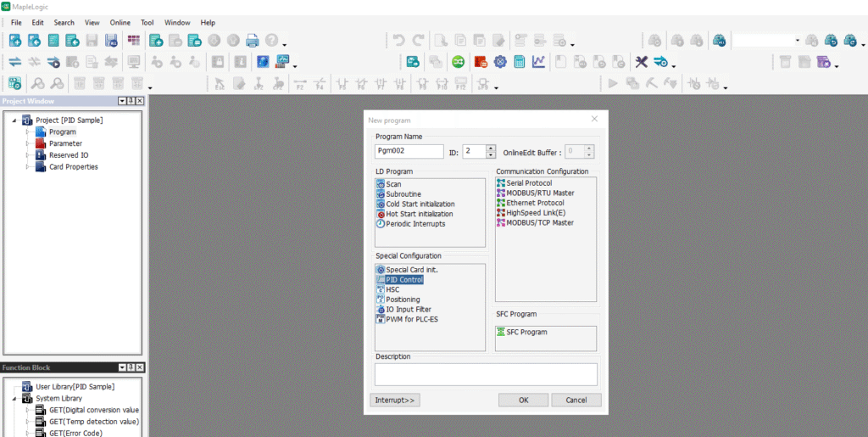This screenshot has height=437, width=868.
Task: Collapse the Project [PID Sample] tree node
Action: click(15, 120)
